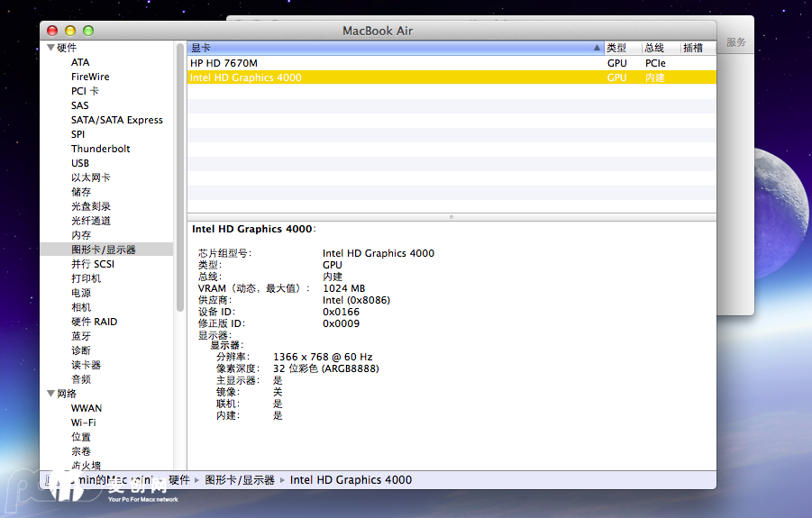The width and height of the screenshot is (812, 518).
Task: Click 32 位彩色 (ARGB8888) pixel depth
Action: 325,369
